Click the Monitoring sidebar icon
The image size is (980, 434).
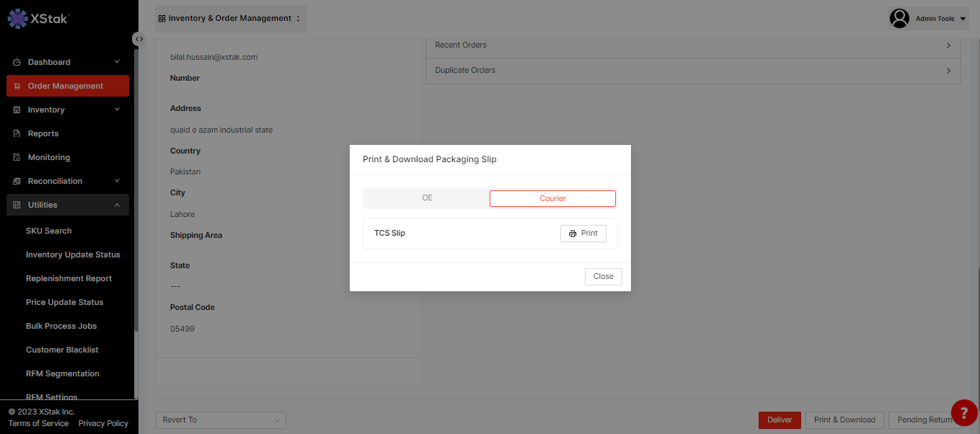[x=17, y=158]
